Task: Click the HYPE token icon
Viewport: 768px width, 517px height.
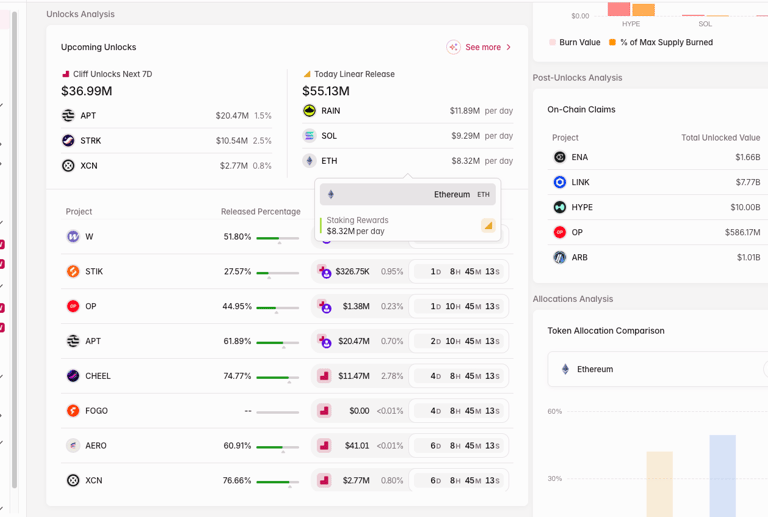Action: tap(559, 207)
